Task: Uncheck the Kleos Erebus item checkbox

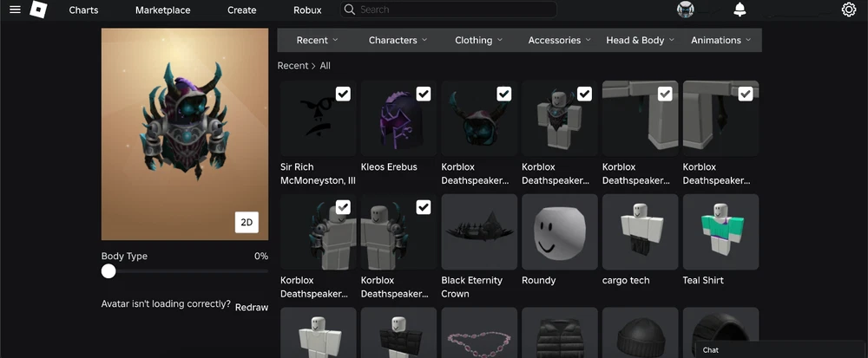Action: coord(424,94)
